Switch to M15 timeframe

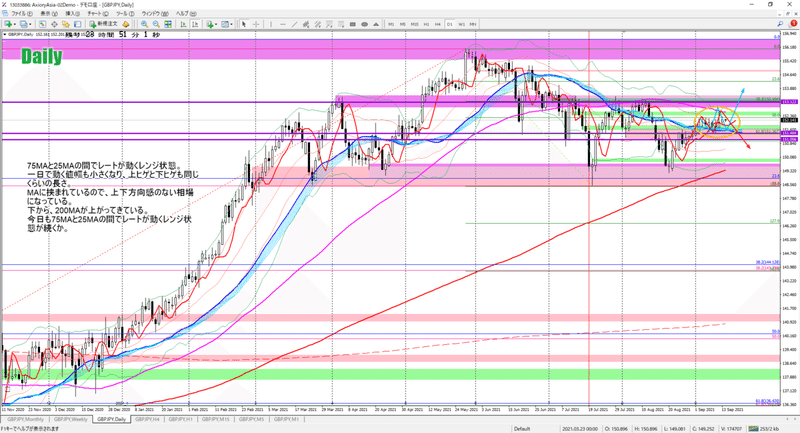(414, 24)
